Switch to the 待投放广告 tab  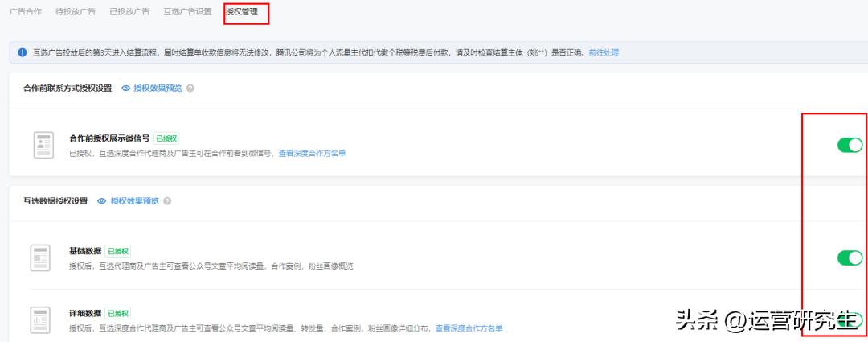[x=76, y=11]
